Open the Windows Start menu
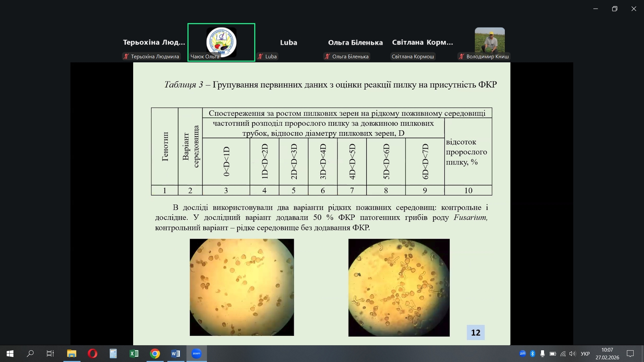This screenshot has height=362, width=644. (10, 354)
